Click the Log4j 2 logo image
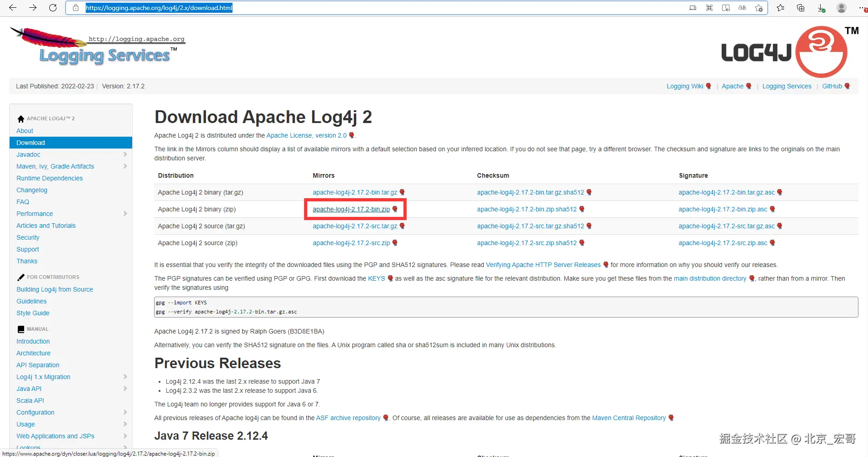Screen dimensions: 868x457 pos(790,51)
